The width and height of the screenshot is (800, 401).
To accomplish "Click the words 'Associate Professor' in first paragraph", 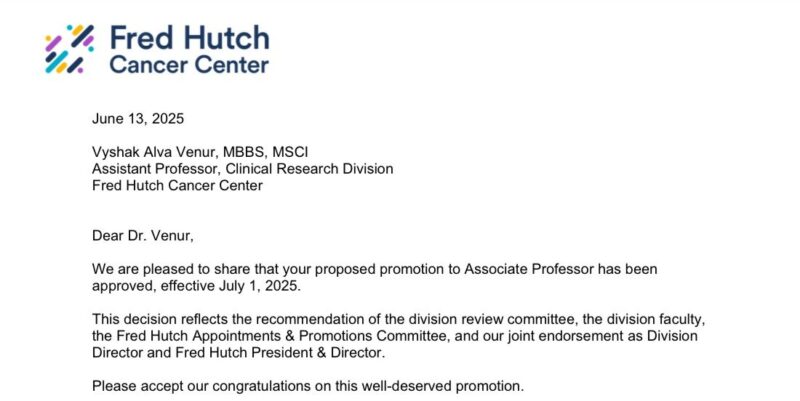I will [x=529, y=269].
